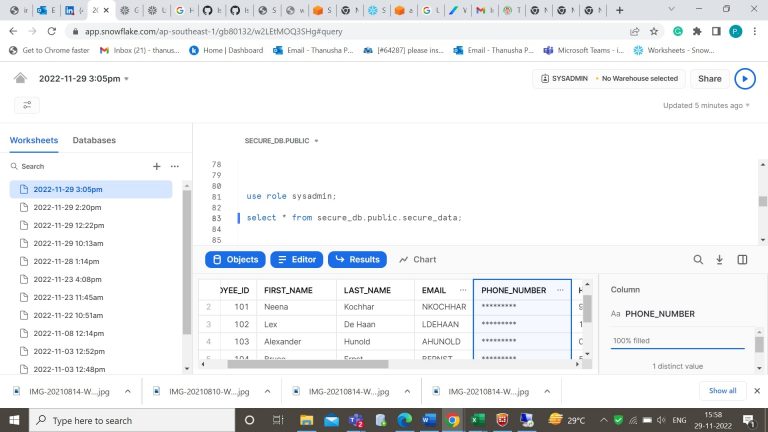Go to Snowflake home via house icon
This screenshot has height=432, width=768.
point(21,78)
